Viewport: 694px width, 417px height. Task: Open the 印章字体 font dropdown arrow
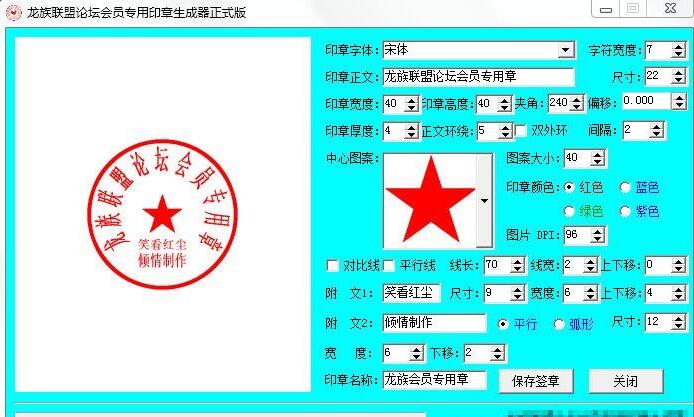click(x=565, y=50)
